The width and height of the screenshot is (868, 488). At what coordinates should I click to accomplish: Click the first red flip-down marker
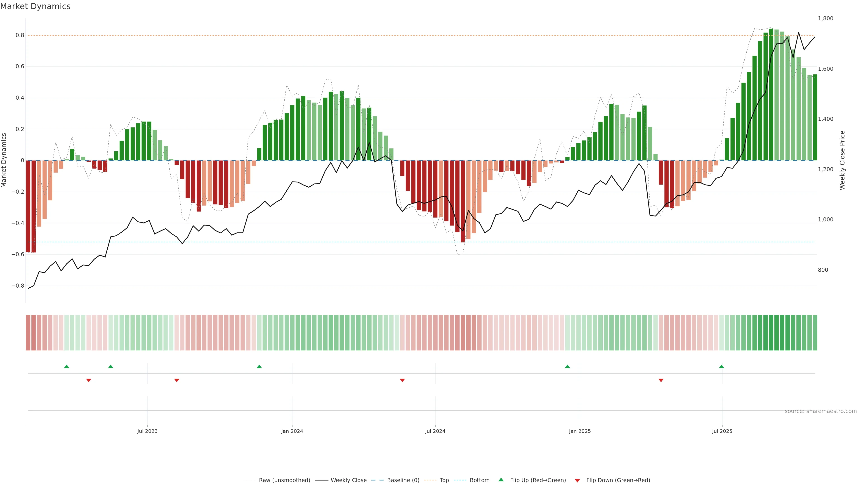(x=89, y=380)
